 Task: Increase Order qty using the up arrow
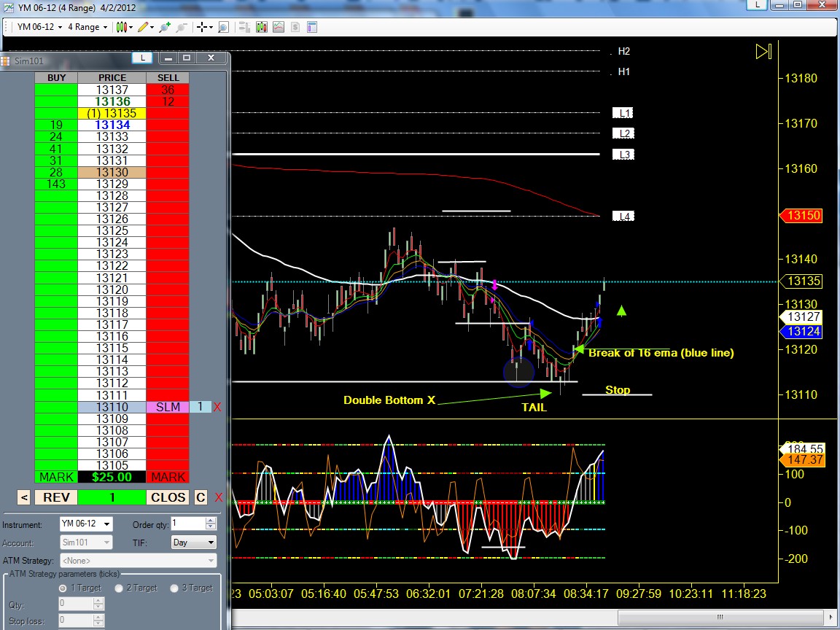211,521
